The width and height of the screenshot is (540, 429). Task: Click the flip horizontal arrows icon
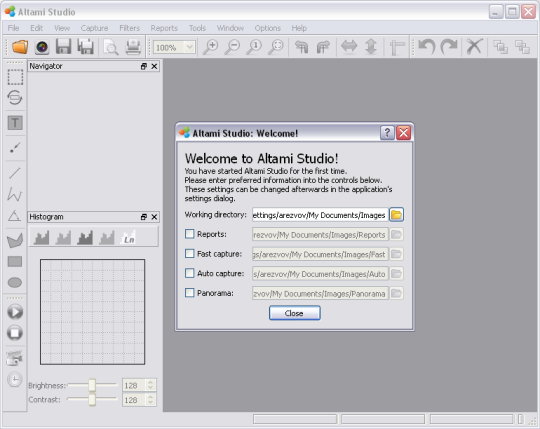pos(349,46)
